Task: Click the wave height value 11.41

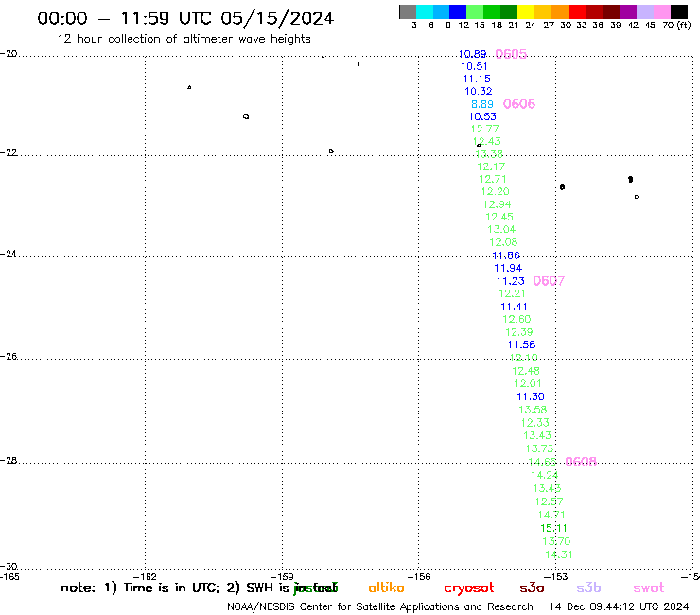Action: click(x=514, y=307)
